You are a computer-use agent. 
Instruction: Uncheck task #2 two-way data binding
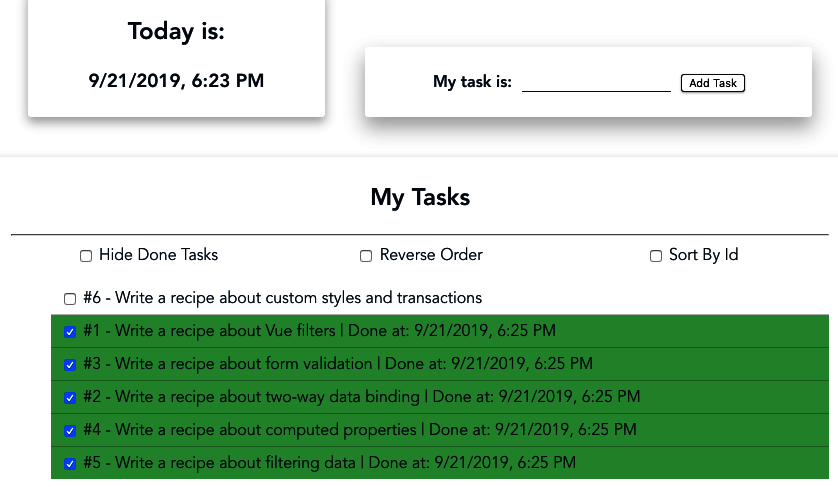point(69,398)
